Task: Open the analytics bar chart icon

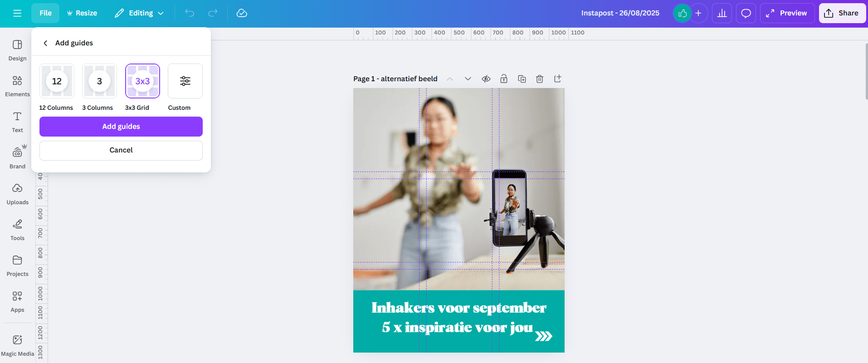Action: (722, 13)
